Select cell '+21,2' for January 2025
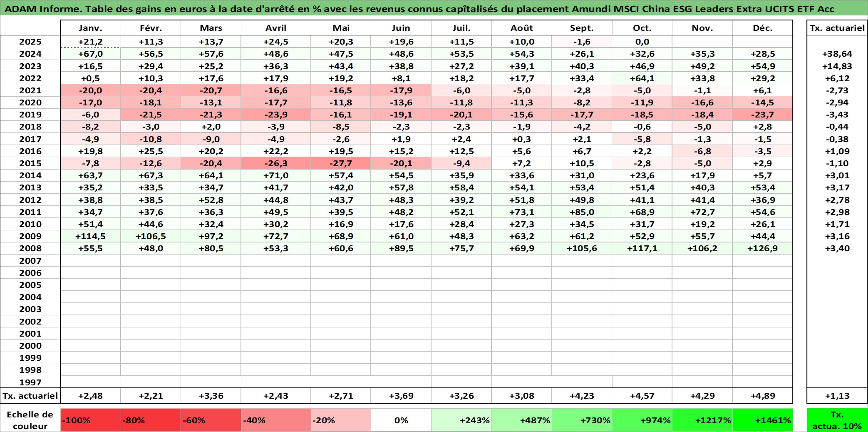868x432 pixels. [x=90, y=42]
